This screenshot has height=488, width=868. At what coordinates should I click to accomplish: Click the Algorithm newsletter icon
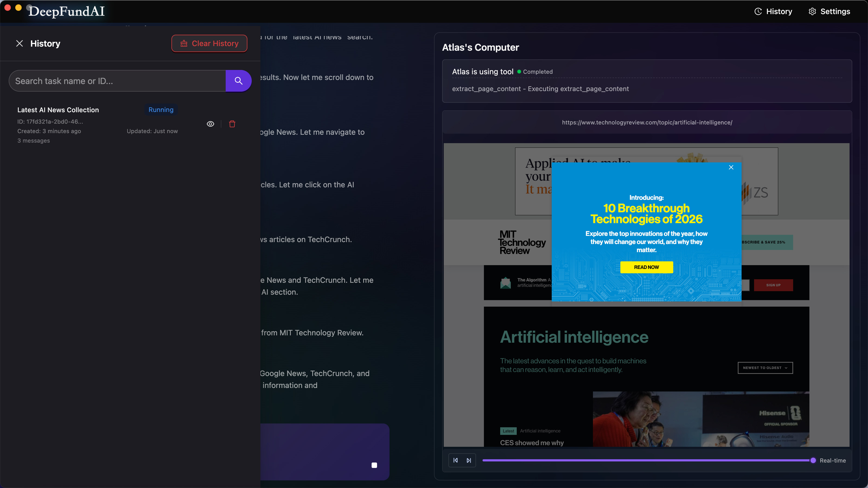pyautogui.click(x=505, y=282)
